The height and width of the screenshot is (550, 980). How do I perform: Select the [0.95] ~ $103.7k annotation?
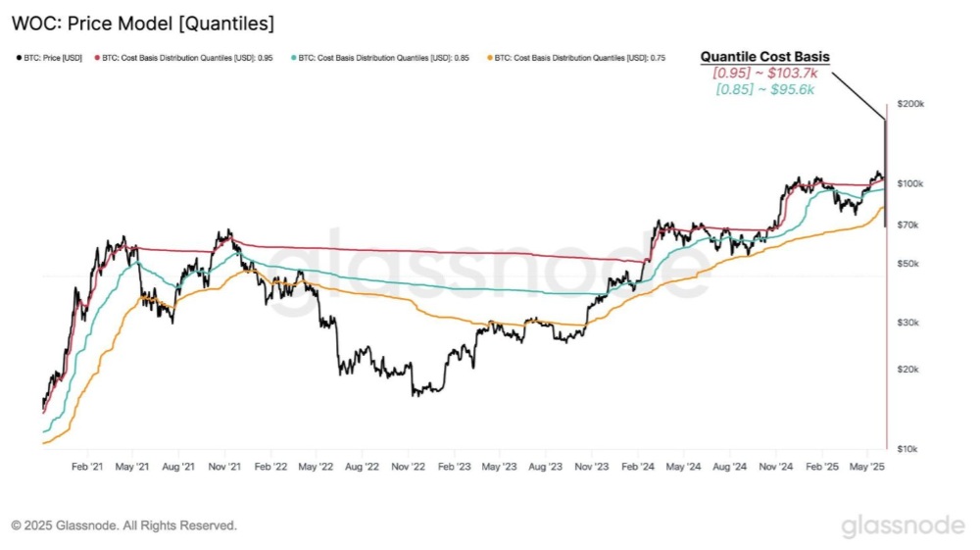click(x=765, y=74)
